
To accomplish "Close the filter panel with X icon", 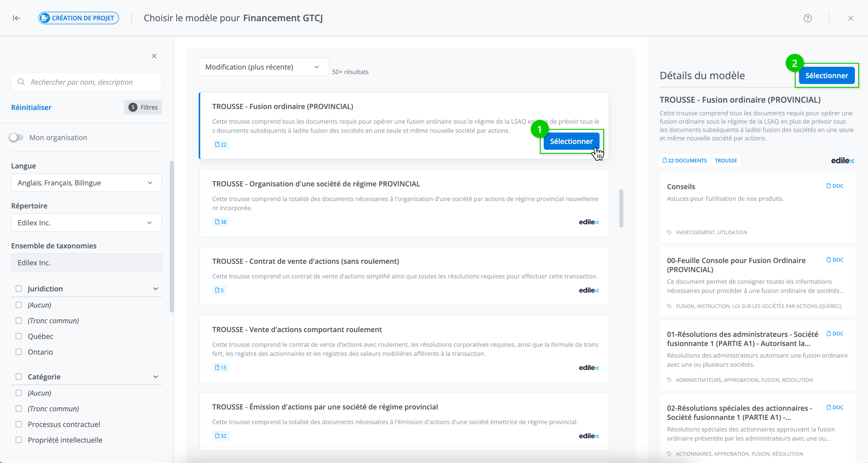I will pyautogui.click(x=154, y=56).
